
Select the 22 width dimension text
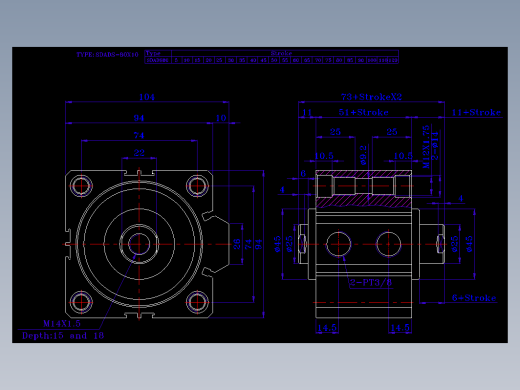[139, 153]
